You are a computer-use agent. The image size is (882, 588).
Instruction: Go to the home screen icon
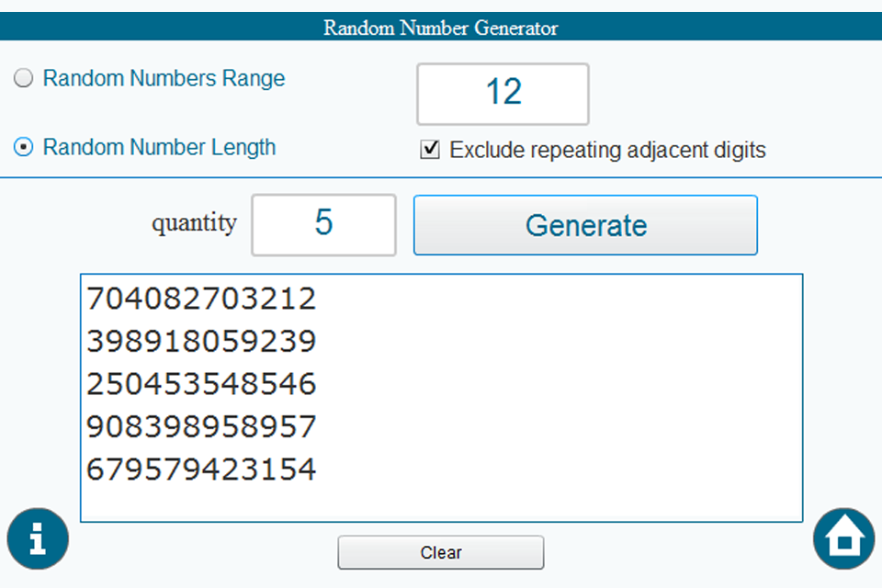(843, 538)
